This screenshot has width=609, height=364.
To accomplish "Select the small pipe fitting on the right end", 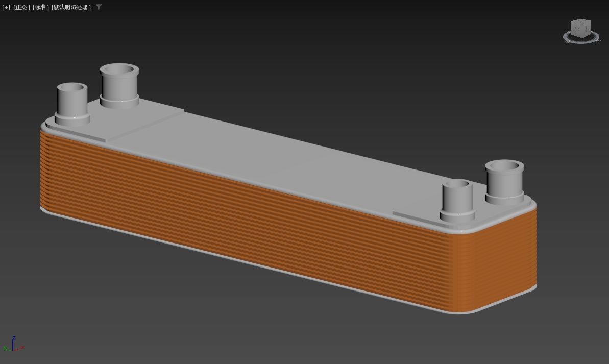I will point(457,199).
